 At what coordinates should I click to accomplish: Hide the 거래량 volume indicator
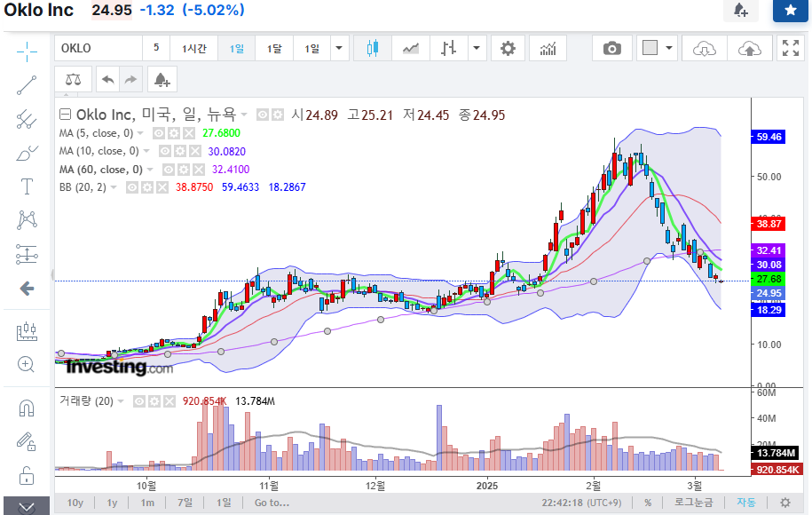pyautogui.click(x=138, y=401)
